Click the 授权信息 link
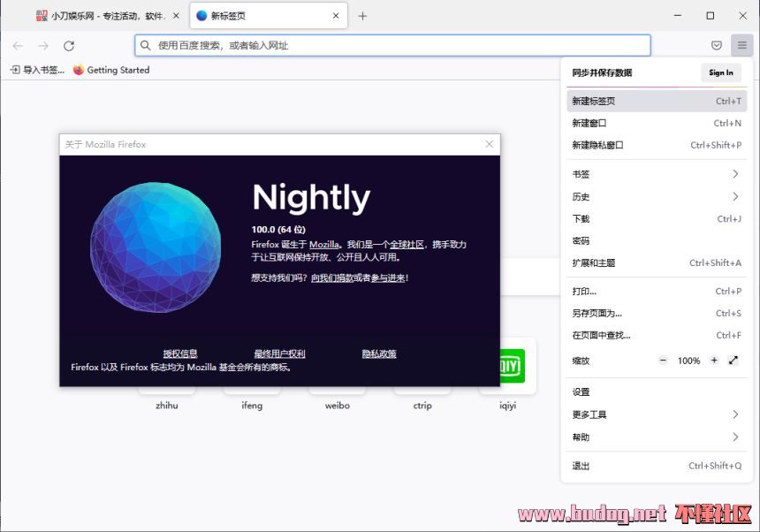The width and height of the screenshot is (760, 532). coord(180,353)
